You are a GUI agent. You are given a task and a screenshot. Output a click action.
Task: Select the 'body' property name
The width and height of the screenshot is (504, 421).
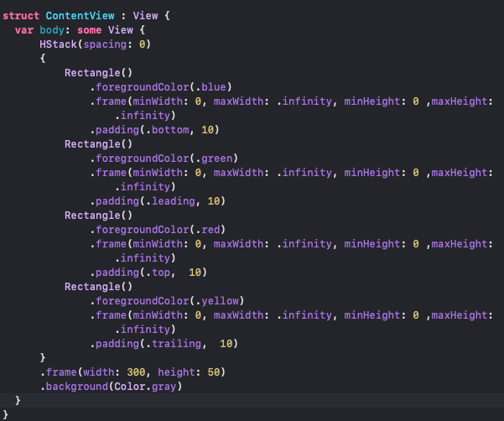pos(52,30)
